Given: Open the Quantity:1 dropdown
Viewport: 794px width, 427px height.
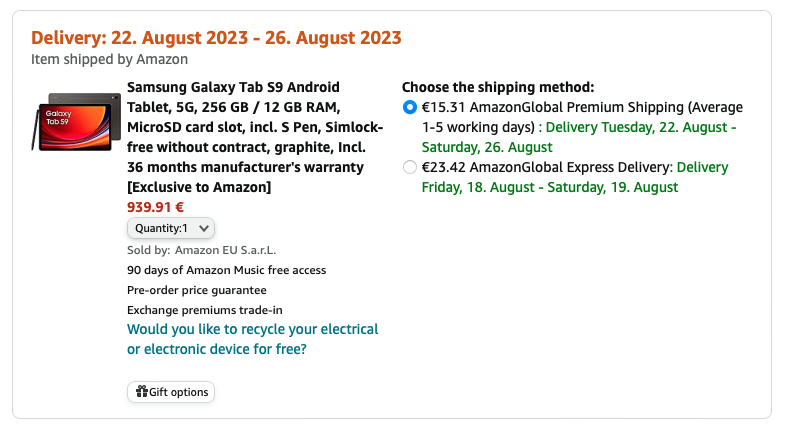Looking at the screenshot, I should point(170,228).
